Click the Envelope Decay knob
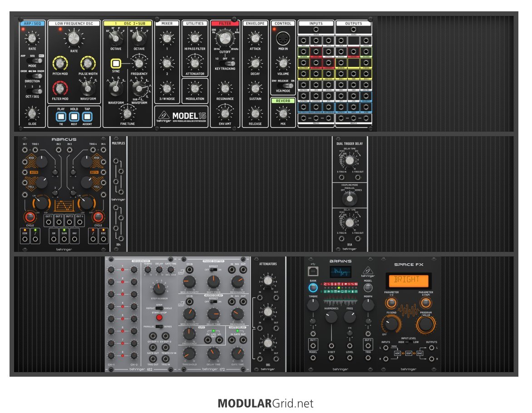Image resolution: width=532 pixels, height=413 pixels. (255, 64)
